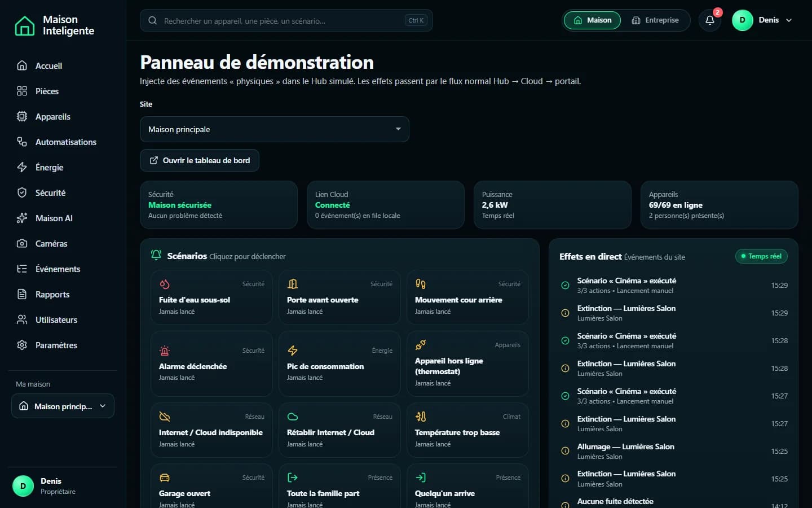Click the Rétablir Internet / Cloud icon

point(293,417)
